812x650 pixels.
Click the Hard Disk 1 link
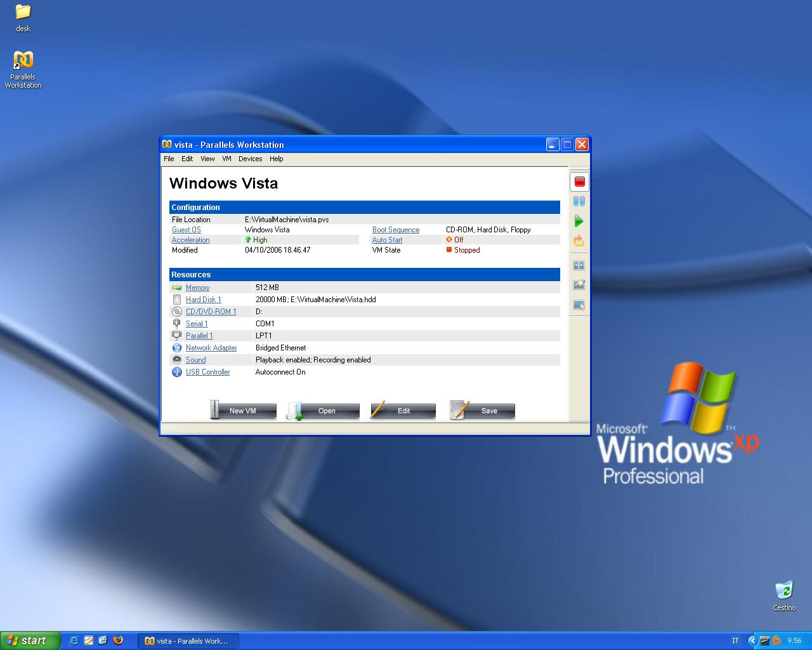point(204,300)
